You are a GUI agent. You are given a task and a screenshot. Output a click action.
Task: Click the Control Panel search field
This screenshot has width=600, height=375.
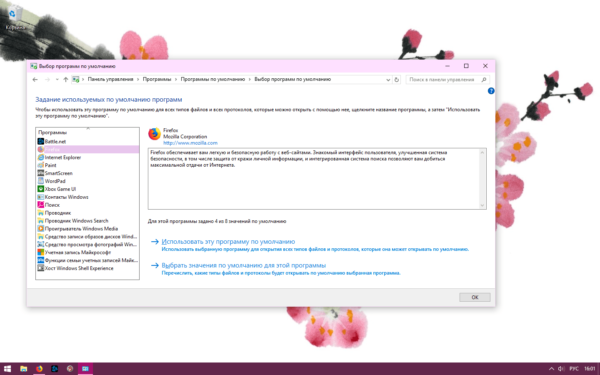[x=442, y=80]
